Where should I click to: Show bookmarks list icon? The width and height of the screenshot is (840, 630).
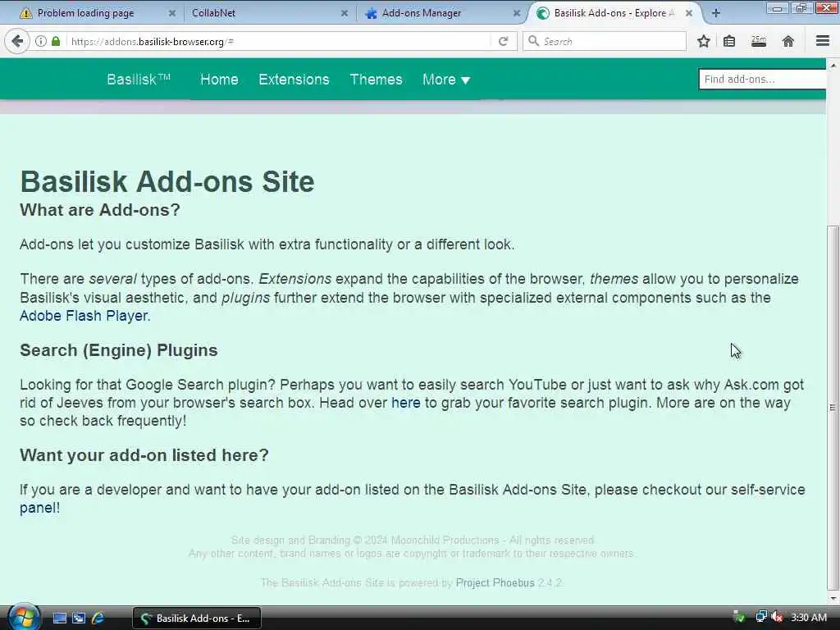[x=729, y=41]
